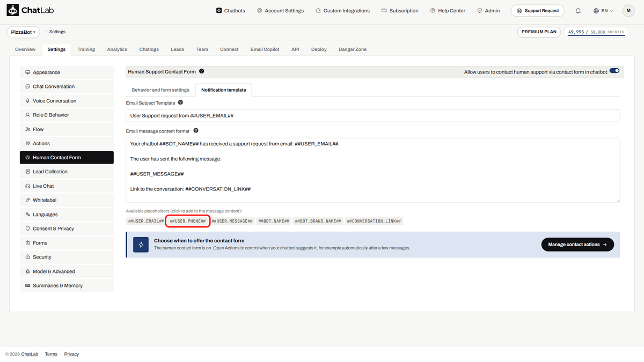
Task: Open the M user avatar menu
Action: coord(628,11)
